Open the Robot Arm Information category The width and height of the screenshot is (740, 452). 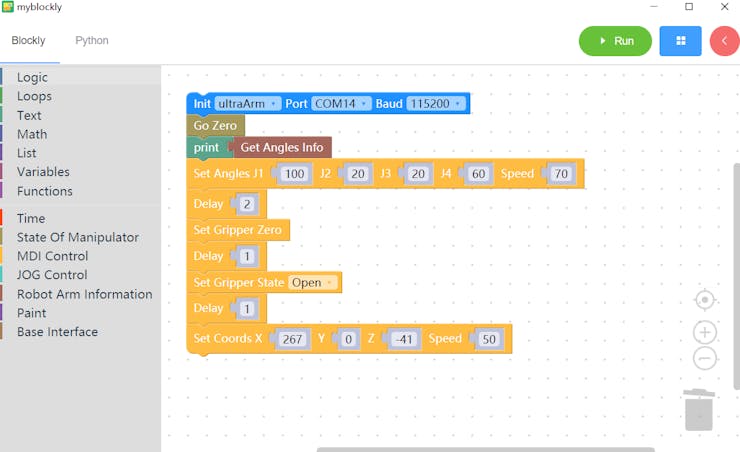80,294
